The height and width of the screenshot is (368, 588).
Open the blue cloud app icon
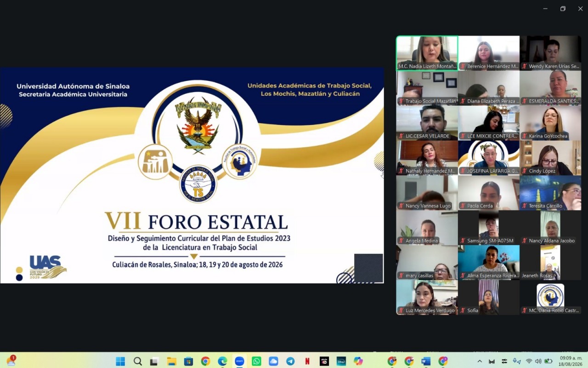tap(273, 361)
